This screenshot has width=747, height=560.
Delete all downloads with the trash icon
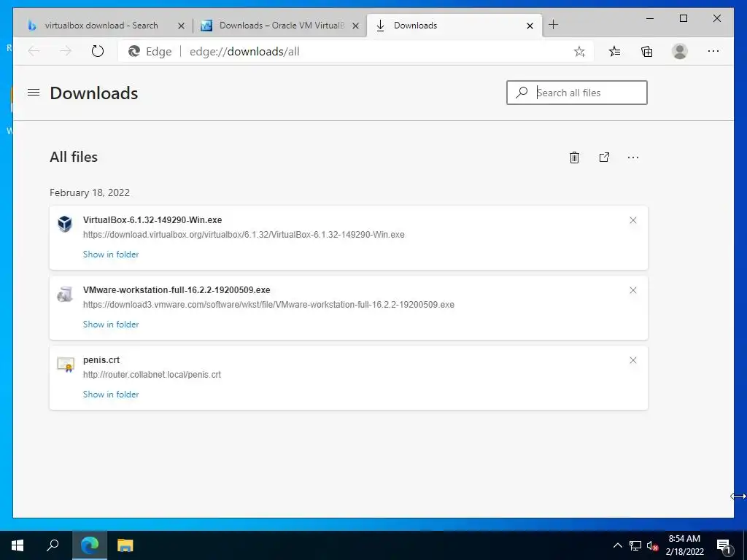(574, 157)
